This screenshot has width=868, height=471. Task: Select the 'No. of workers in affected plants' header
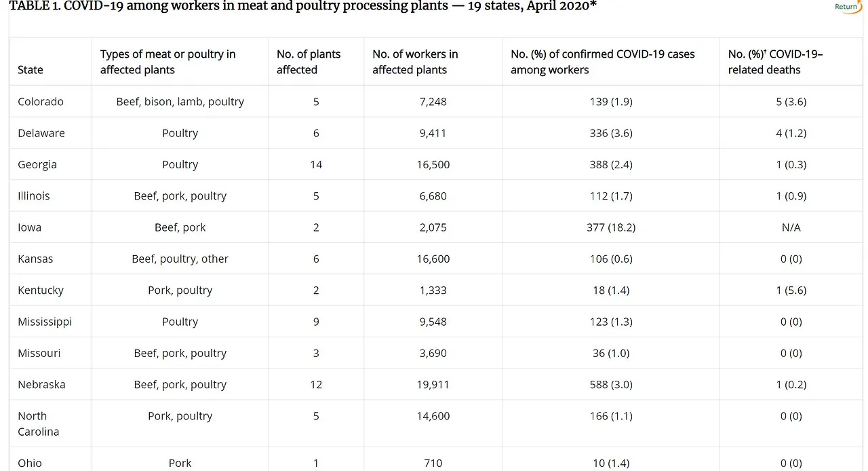415,62
